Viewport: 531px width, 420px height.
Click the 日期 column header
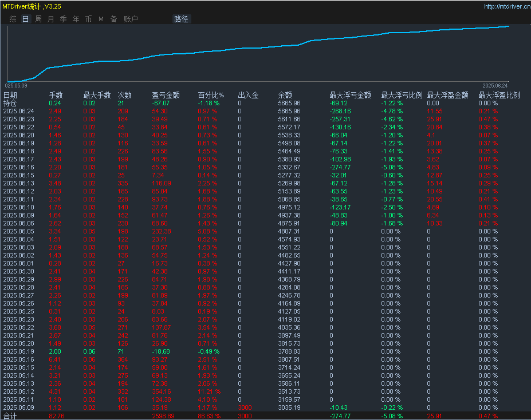pos(10,95)
